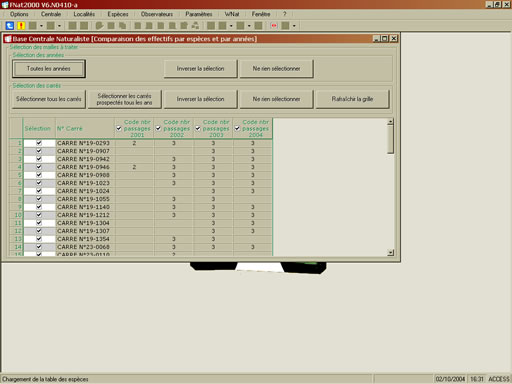This screenshot has height=384, width=512.
Task: Click the red dot toolbar icon
Action: pos(274,25)
